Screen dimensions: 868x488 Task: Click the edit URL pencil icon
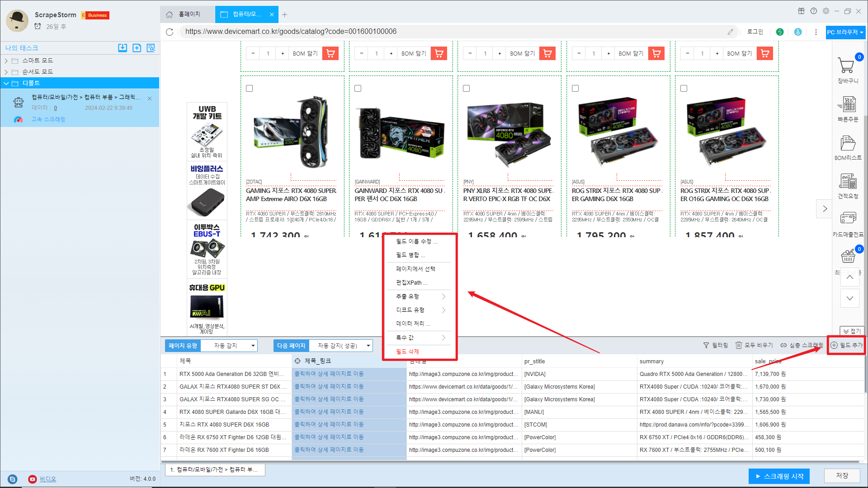730,32
